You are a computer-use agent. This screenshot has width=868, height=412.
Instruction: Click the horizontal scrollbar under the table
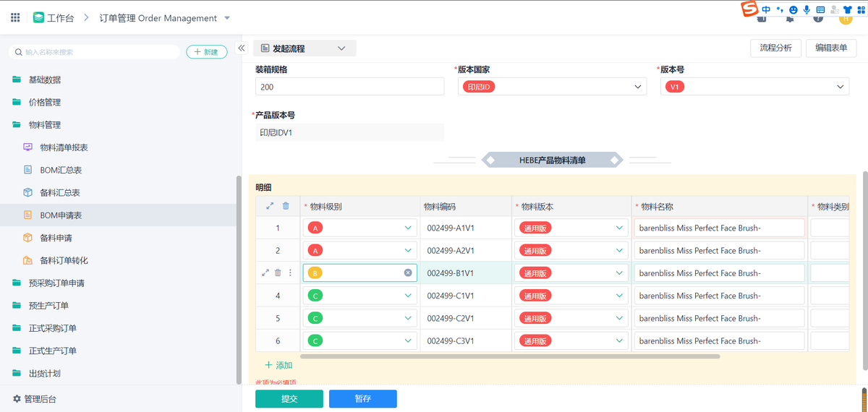click(x=510, y=356)
